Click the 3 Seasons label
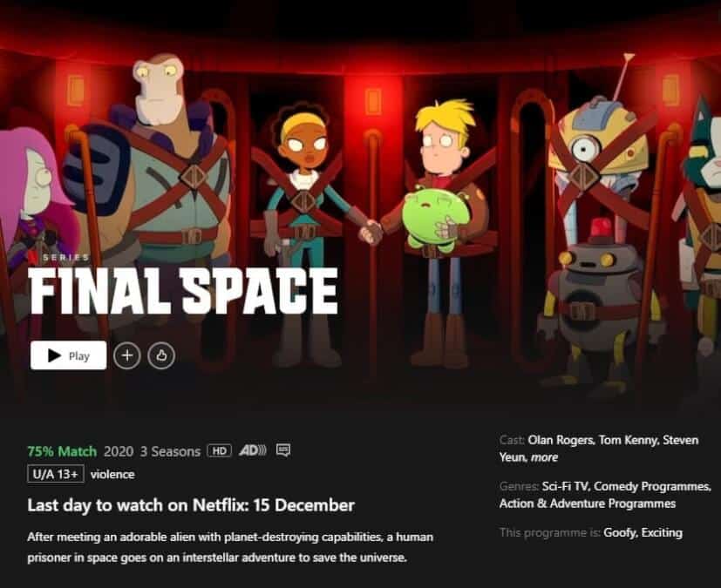Screen dimensions: 721x588 click(x=170, y=451)
